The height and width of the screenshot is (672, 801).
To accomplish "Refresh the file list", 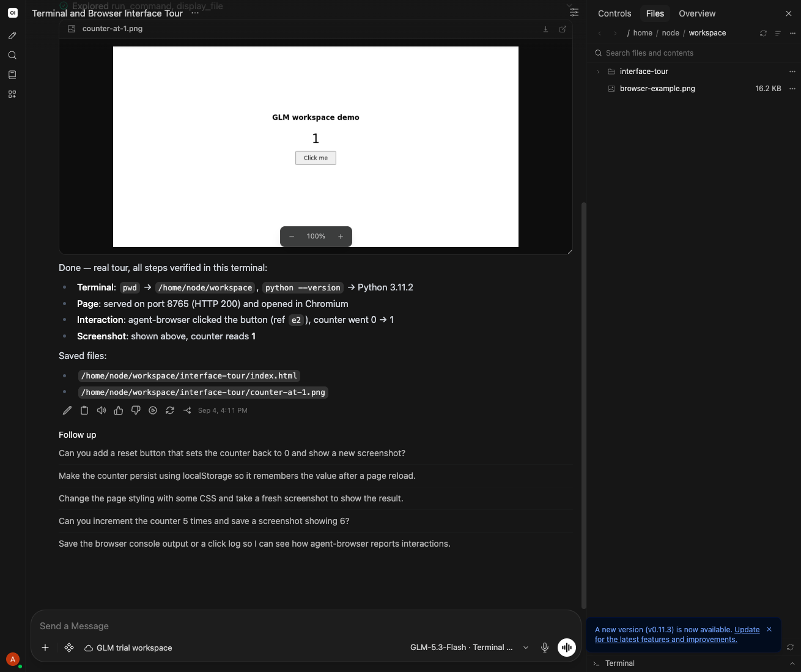I will tap(763, 33).
